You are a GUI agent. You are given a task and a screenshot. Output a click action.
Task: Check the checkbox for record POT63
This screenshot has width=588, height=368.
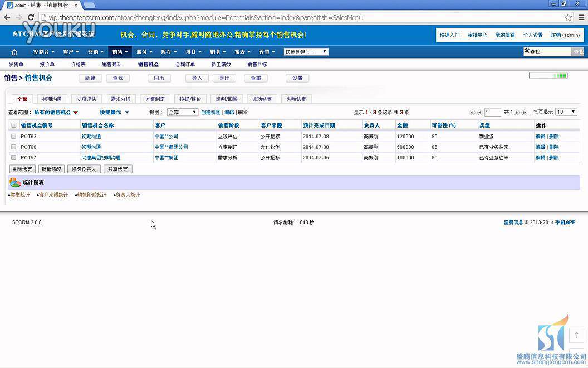14,136
